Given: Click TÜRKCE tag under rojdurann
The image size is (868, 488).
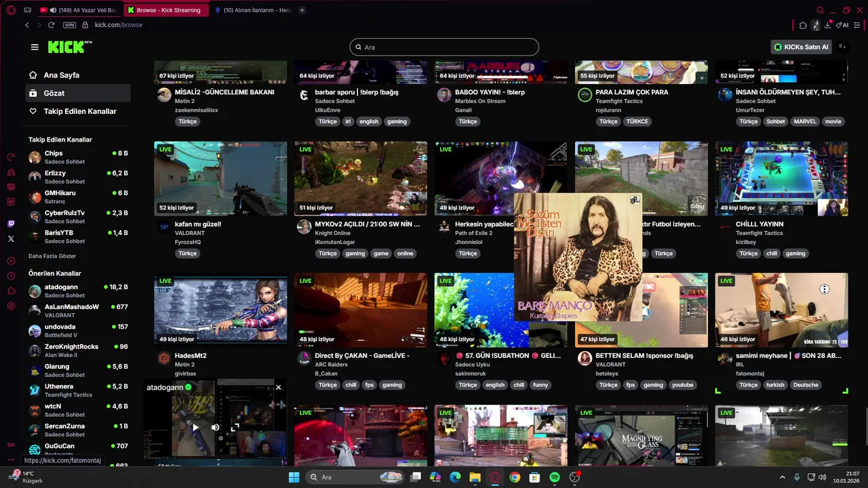Looking at the screenshot, I should coord(637,122).
